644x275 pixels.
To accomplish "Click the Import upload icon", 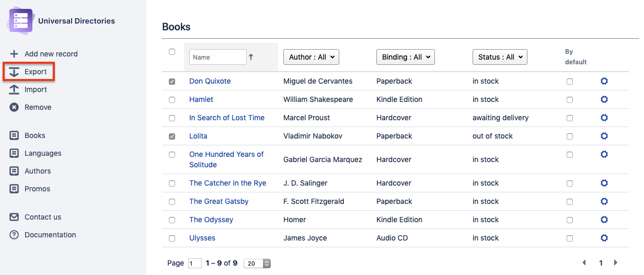I will [x=14, y=89].
